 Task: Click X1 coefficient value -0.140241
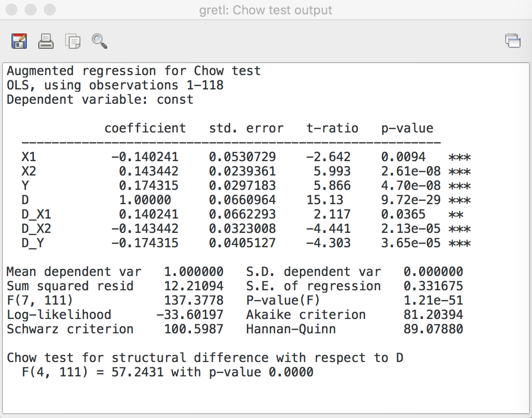coord(145,157)
